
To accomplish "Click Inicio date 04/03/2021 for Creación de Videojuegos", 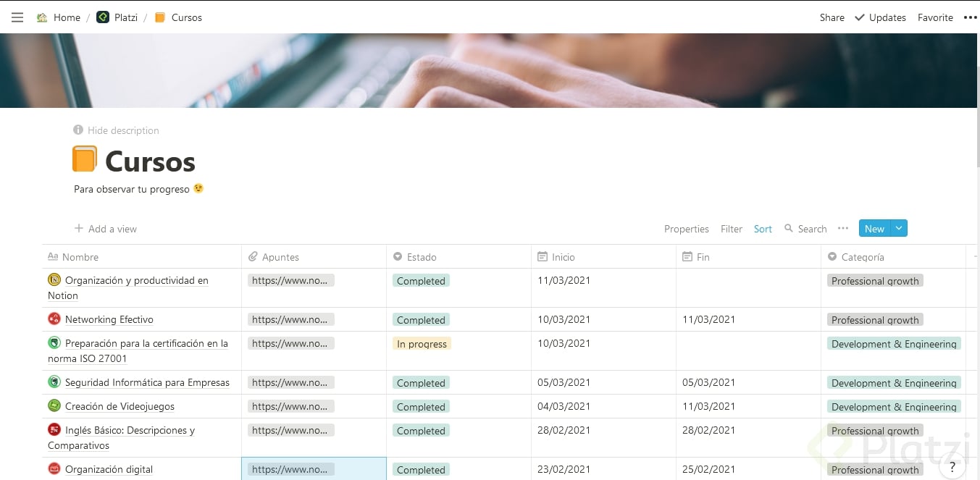I will tap(564, 406).
